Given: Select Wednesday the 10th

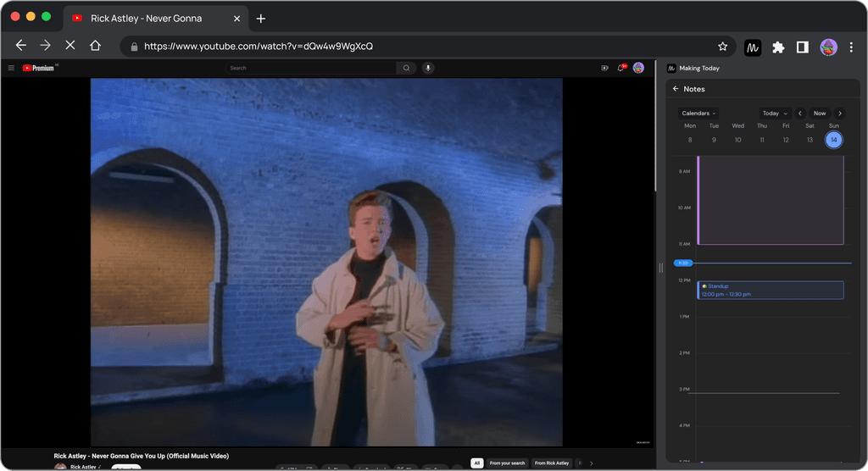Looking at the screenshot, I should (737, 140).
